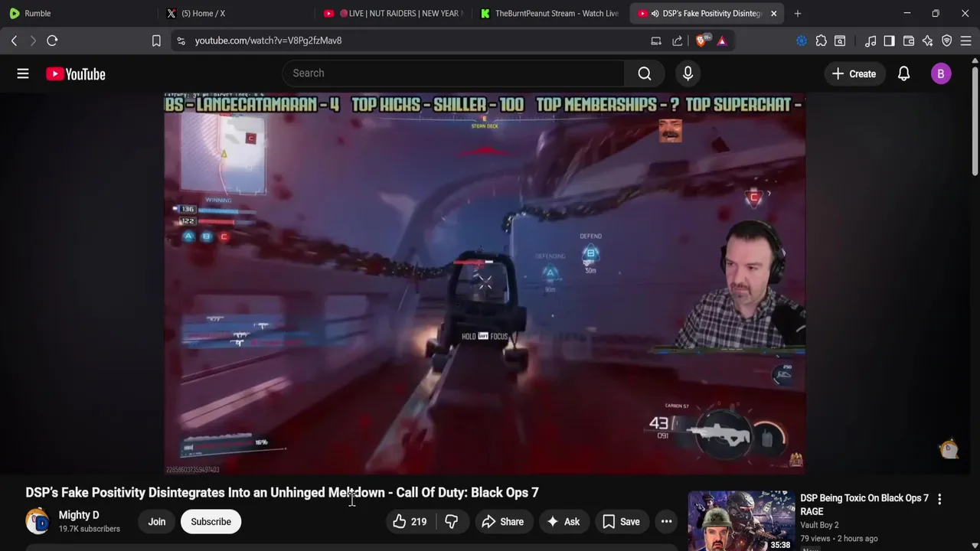Open a new browser tab
The width and height of the screenshot is (980, 551).
(x=798, y=13)
